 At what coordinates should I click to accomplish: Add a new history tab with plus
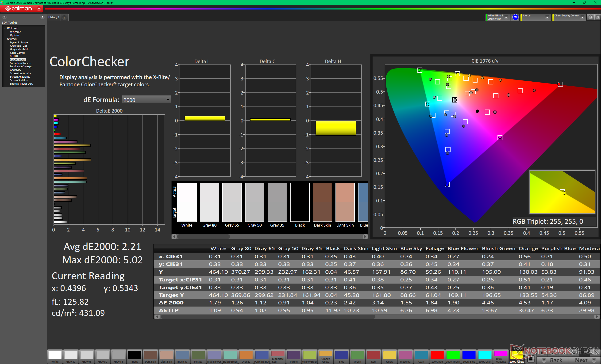pyautogui.click(x=64, y=18)
